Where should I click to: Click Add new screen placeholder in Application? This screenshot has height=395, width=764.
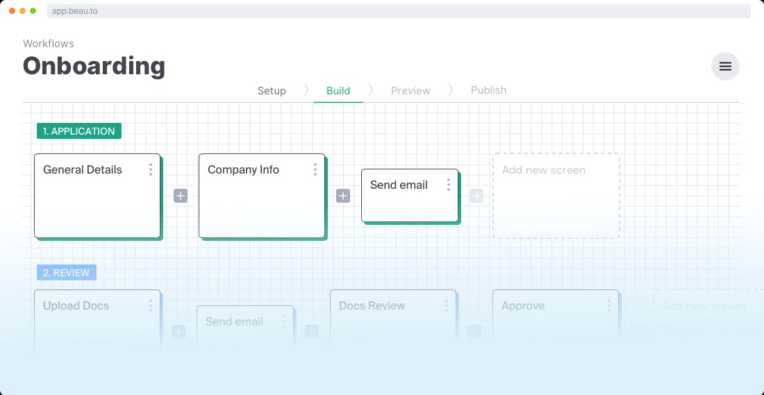pos(556,196)
